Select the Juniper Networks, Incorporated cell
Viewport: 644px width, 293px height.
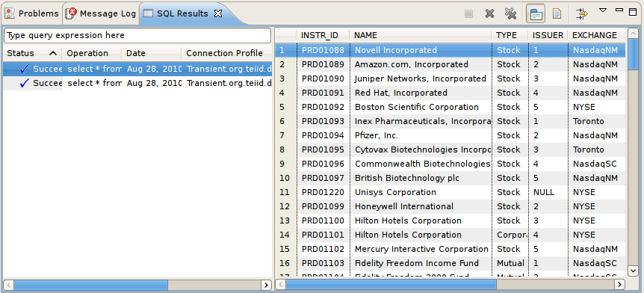pyautogui.click(x=421, y=78)
